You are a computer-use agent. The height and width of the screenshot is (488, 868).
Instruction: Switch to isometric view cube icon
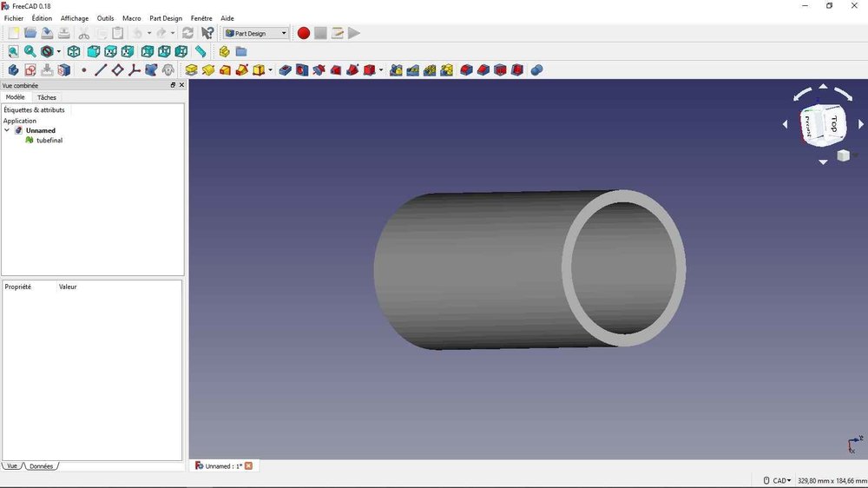tap(74, 52)
